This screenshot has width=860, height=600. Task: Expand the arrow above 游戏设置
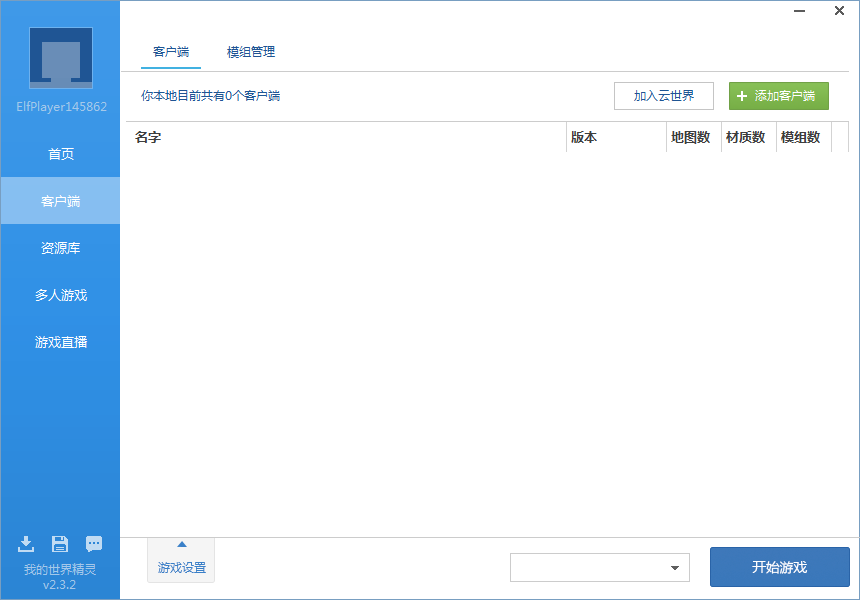tap(180, 545)
